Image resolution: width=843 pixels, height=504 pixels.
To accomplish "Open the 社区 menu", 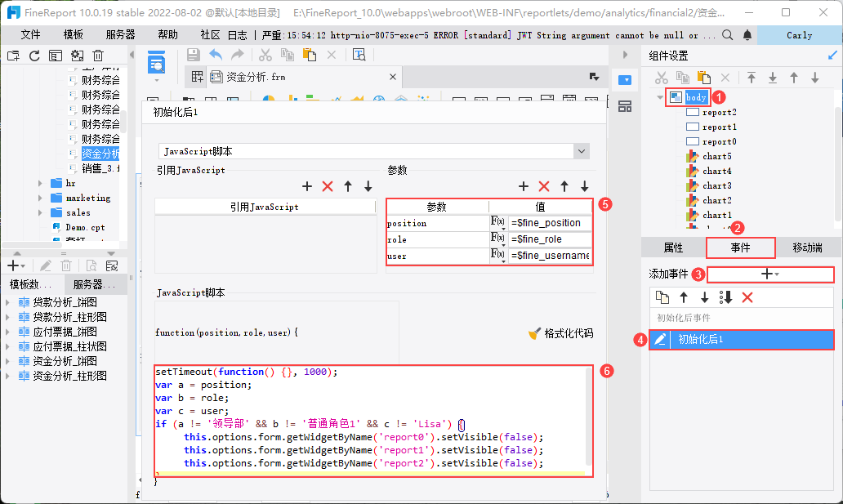I will click(x=210, y=35).
